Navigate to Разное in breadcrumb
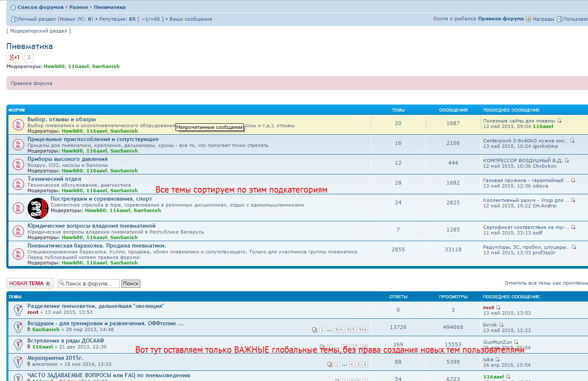This screenshot has height=381, width=588. (x=79, y=7)
